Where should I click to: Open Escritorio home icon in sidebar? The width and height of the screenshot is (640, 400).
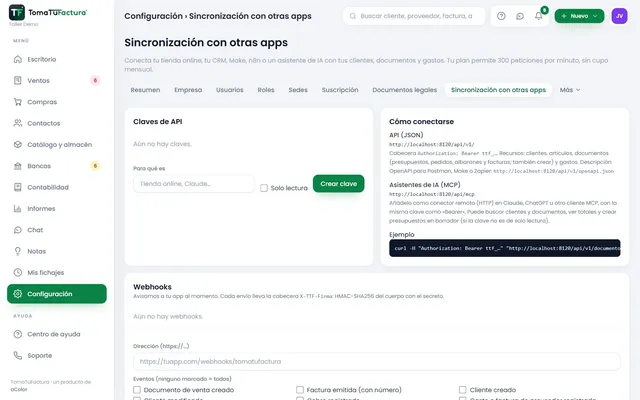(18, 59)
